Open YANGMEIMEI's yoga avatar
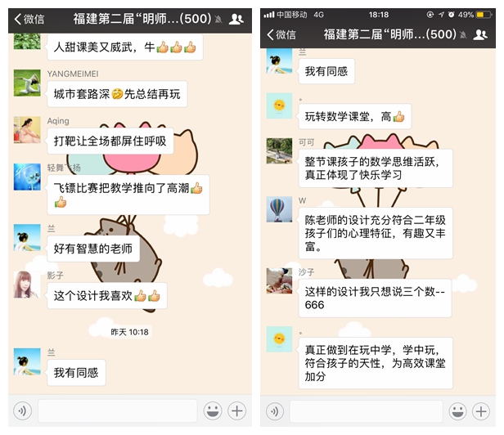 click(x=27, y=83)
